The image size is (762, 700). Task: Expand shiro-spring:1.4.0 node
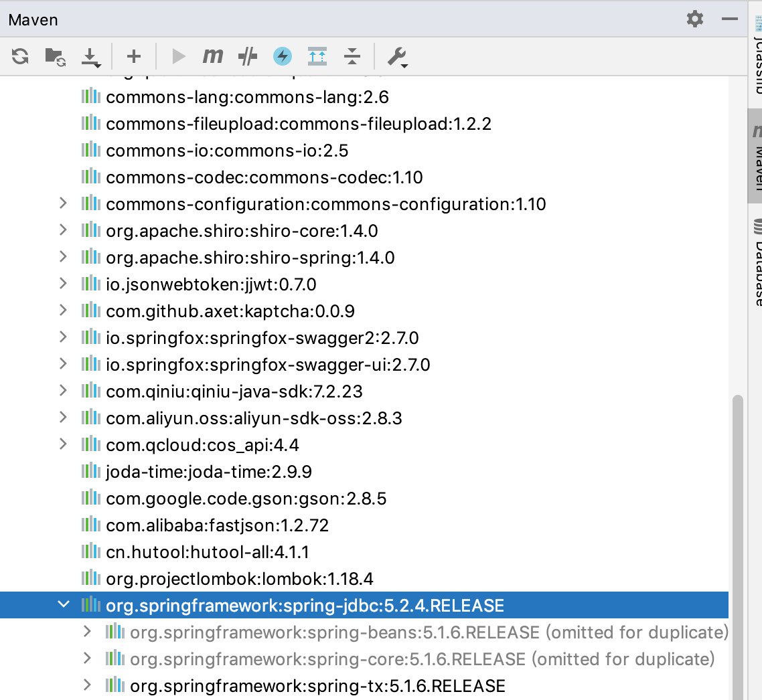click(x=63, y=257)
